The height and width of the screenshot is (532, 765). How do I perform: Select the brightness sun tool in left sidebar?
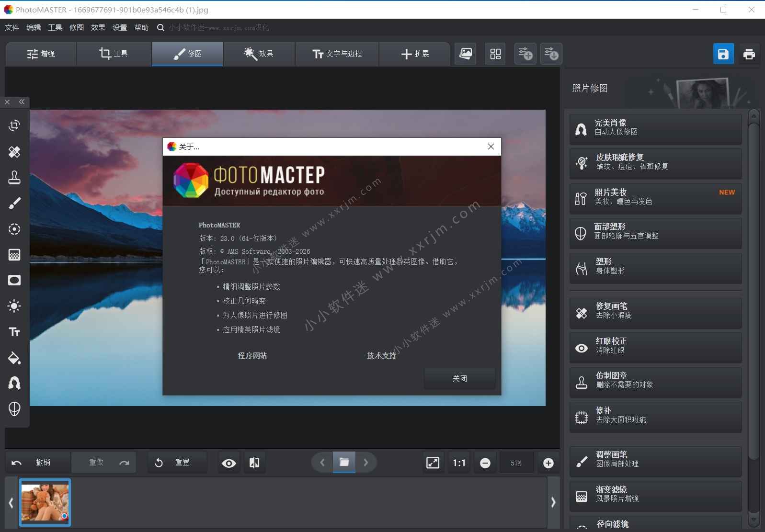[14, 306]
